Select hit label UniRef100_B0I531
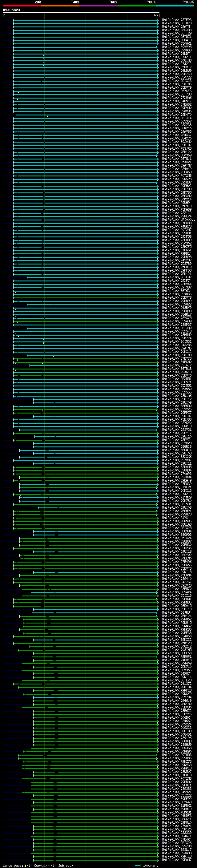 click(x=177, y=504)
